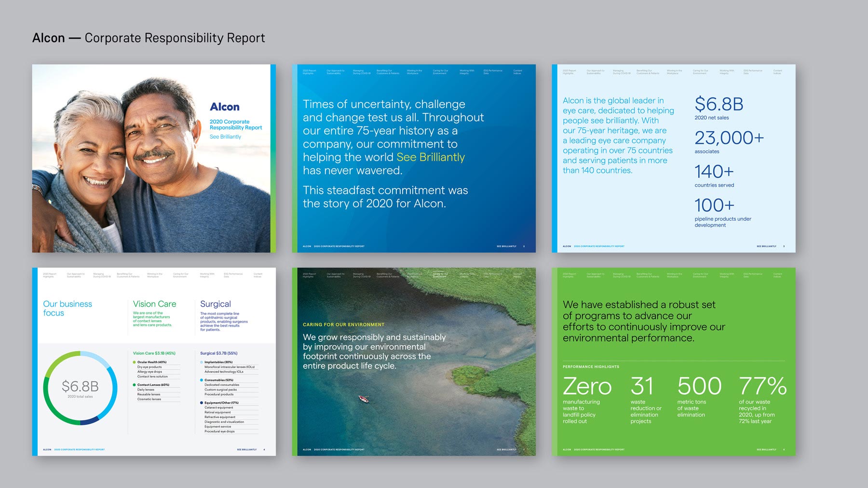Click the highlighted "See Brilliantly" text

coord(431,157)
